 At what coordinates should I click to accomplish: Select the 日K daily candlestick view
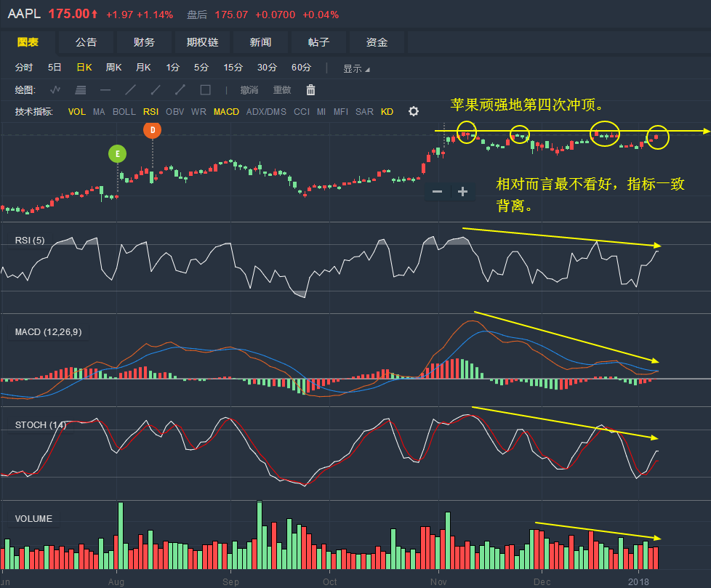pos(84,68)
